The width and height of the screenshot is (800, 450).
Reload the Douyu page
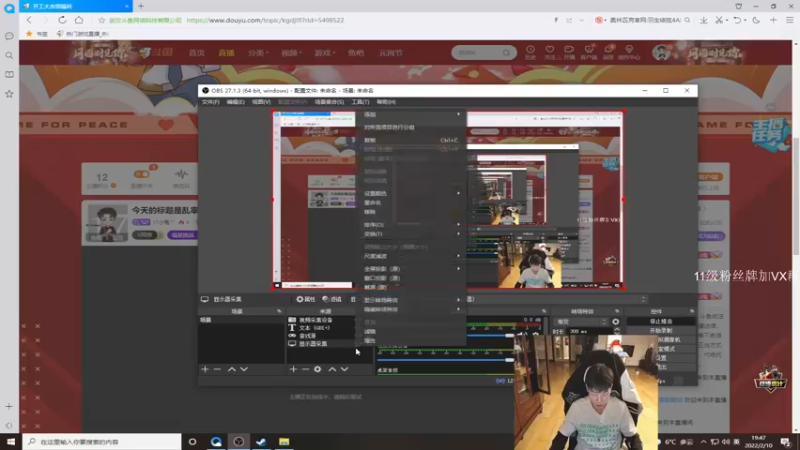(62, 20)
